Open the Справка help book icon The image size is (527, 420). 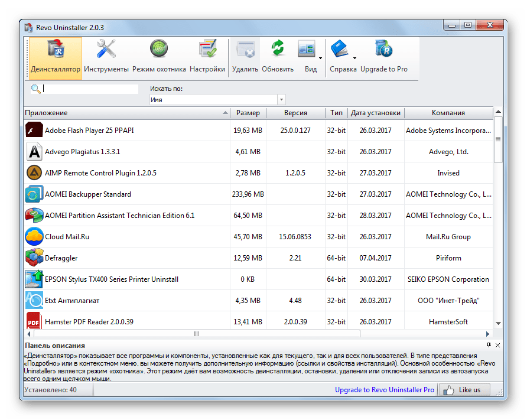(x=340, y=49)
